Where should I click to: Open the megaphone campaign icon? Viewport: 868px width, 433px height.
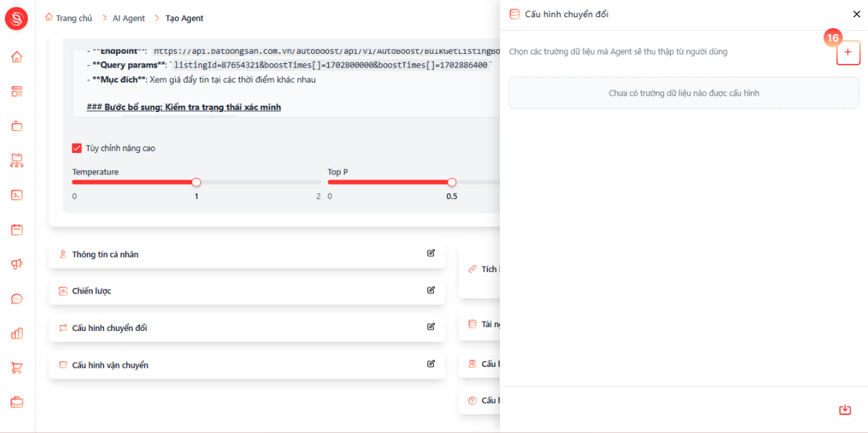pyautogui.click(x=16, y=264)
